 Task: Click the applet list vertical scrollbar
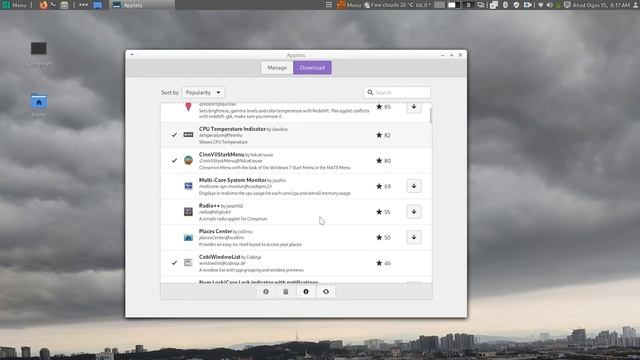431,116
